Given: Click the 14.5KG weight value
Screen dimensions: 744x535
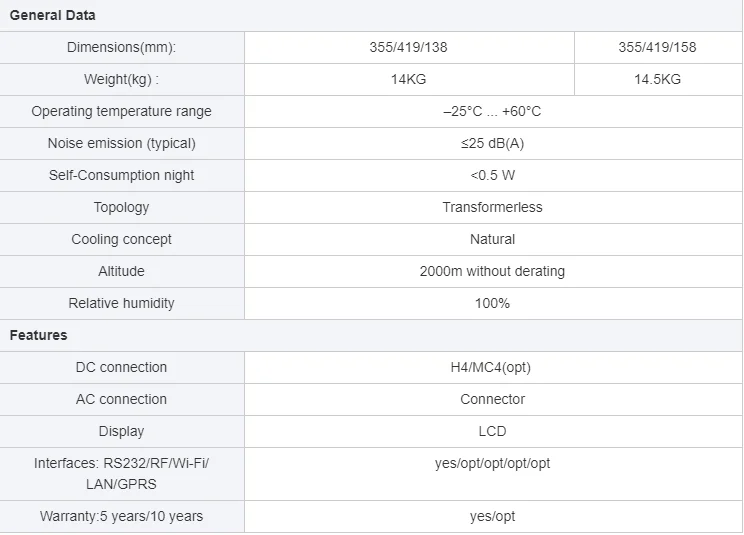Looking at the screenshot, I should pos(657,79).
